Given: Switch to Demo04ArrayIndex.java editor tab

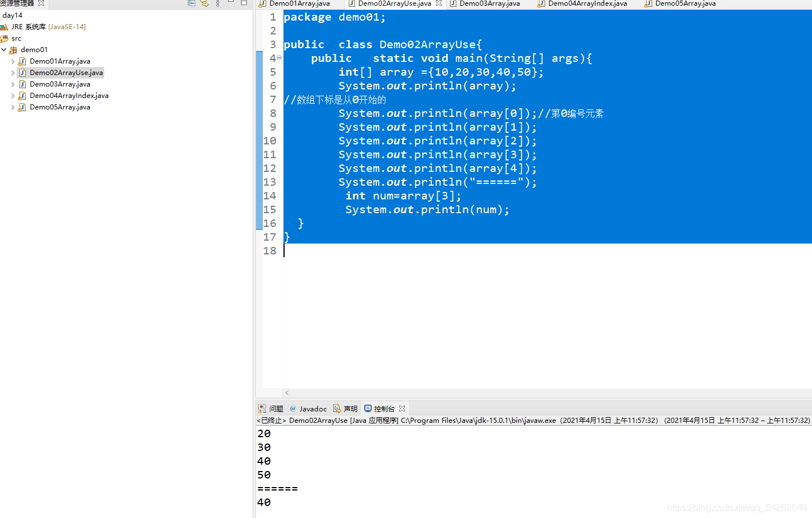Looking at the screenshot, I should [x=588, y=3].
